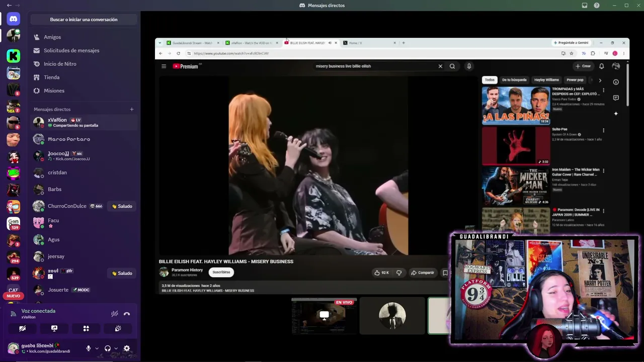The width and height of the screenshot is (644, 362).
Task: Click Pregúntale a Gemini button
Action: tap(571, 43)
